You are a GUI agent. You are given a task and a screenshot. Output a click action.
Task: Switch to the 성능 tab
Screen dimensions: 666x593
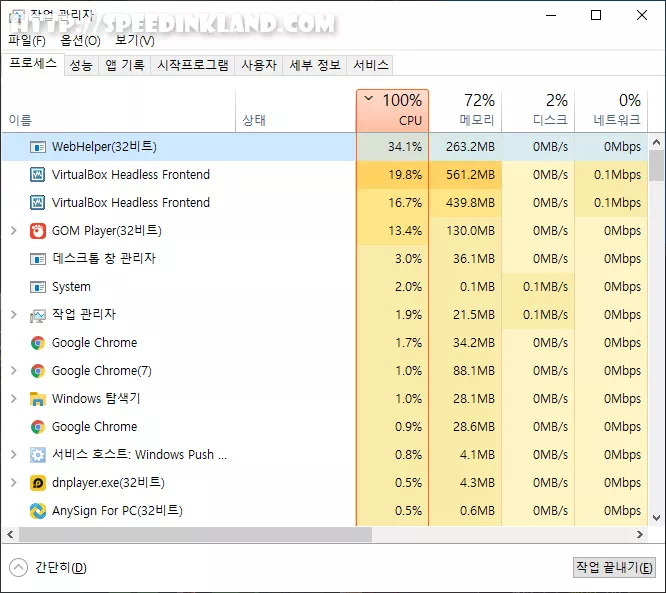click(x=81, y=65)
